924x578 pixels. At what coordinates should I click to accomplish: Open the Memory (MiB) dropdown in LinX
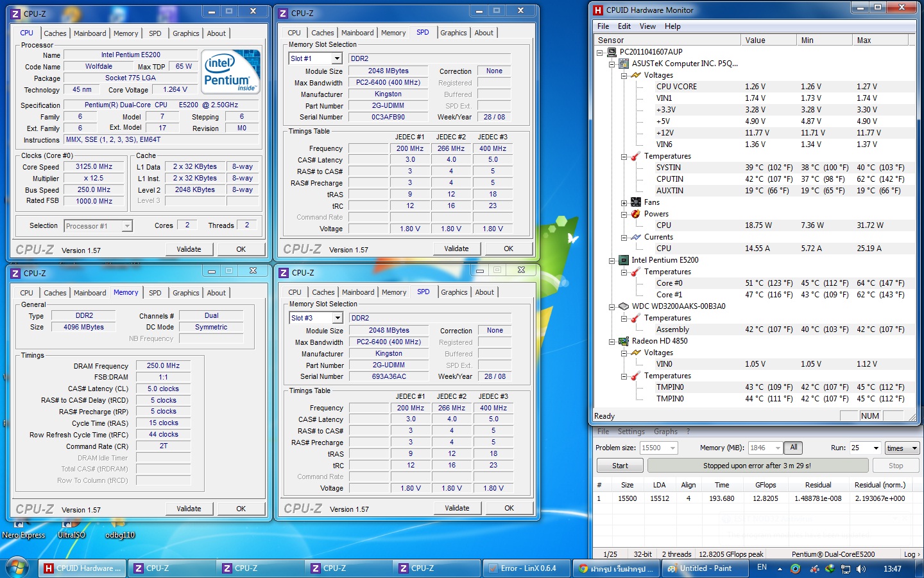[x=778, y=448]
